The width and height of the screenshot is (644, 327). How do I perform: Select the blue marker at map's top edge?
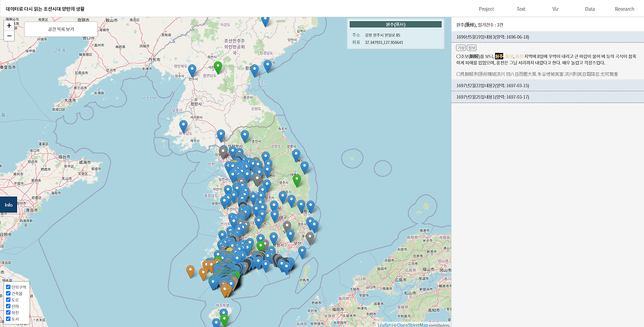click(x=265, y=21)
